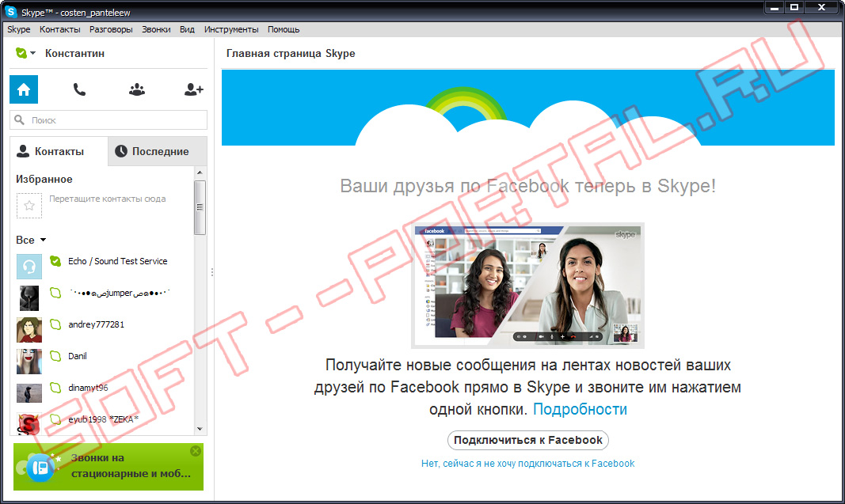Viewport: 845px width, 504px height.
Task: Open status dropdown arrow beside Константин
Action: click(x=33, y=53)
